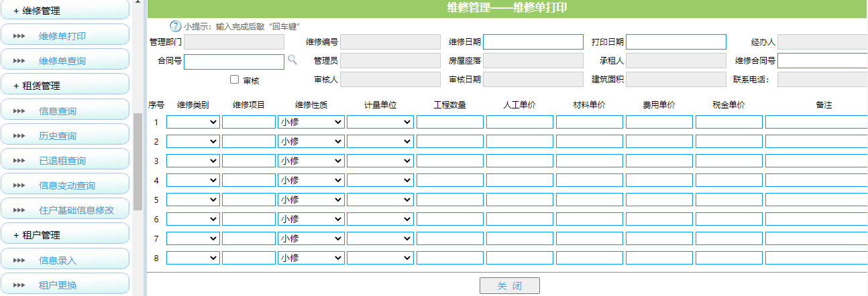Click row 5 税金单价 field
868x296 pixels.
pos(729,200)
